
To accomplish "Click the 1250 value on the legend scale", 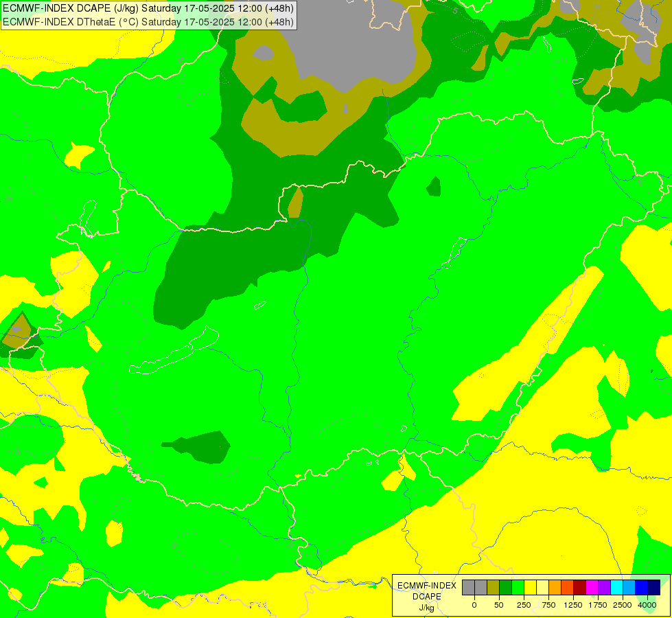I will (573, 605).
